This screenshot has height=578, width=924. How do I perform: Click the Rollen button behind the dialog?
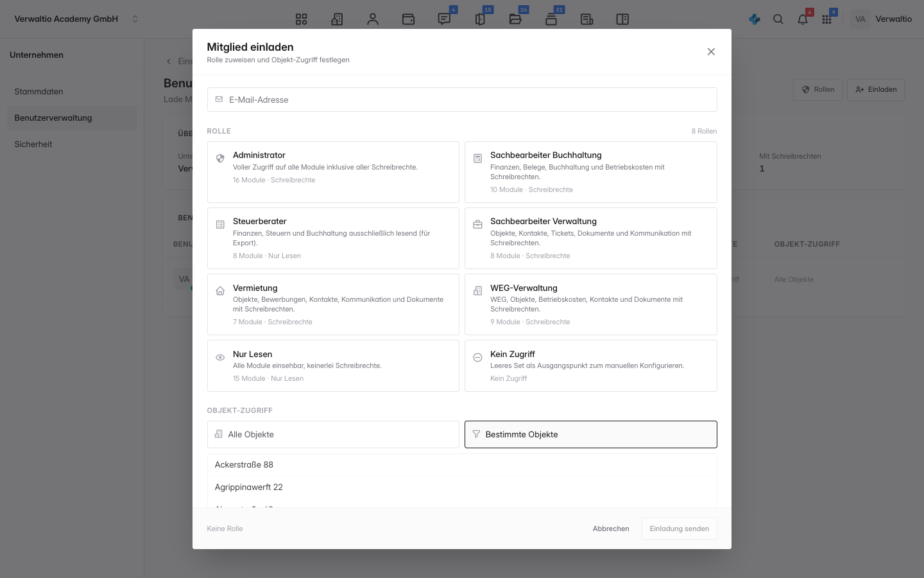[818, 90]
